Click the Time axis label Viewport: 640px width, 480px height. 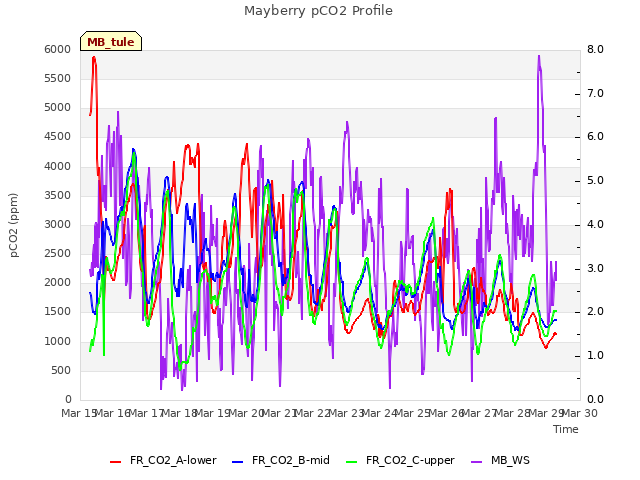566,429
